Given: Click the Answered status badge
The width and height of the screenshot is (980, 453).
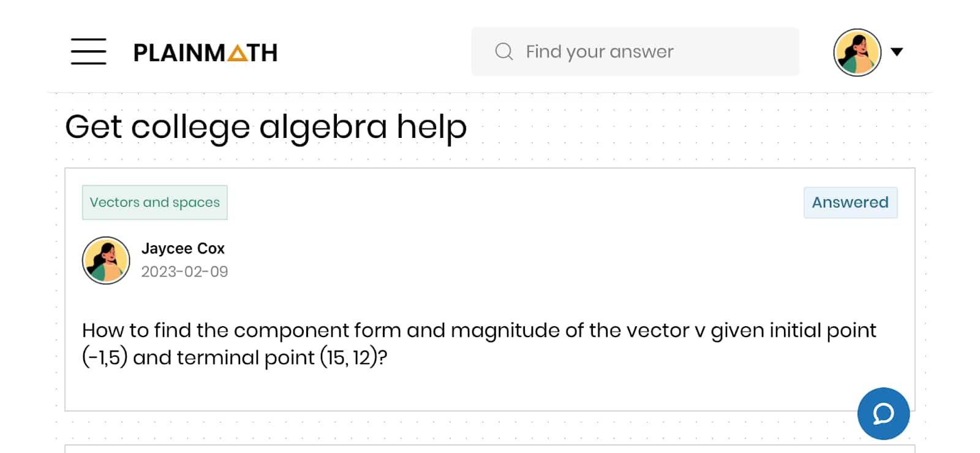Looking at the screenshot, I should 850,202.
